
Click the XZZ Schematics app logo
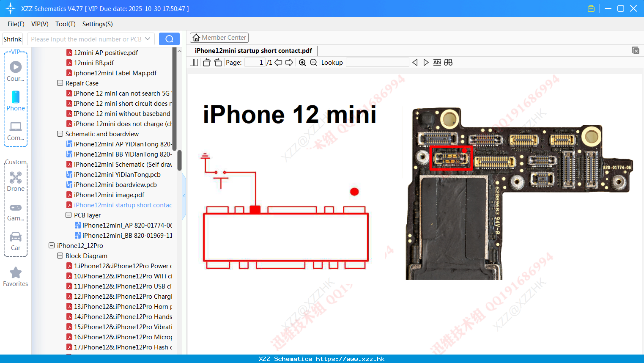click(x=11, y=8)
